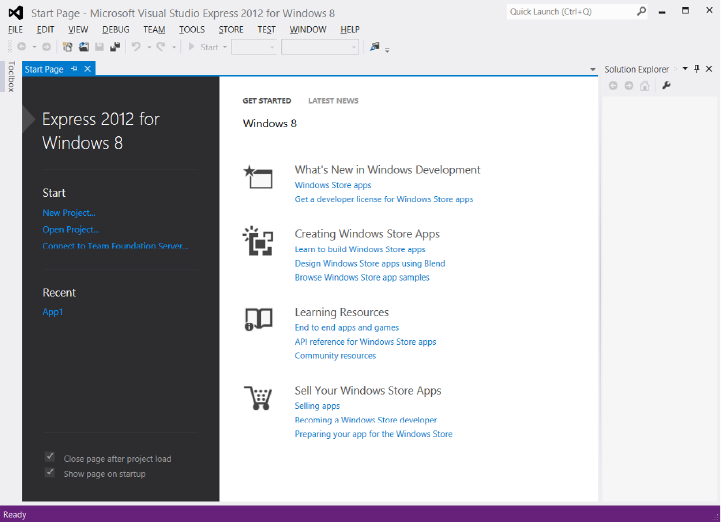Click the Find in Files toolbar icon
This screenshot has width=721, height=522.
tap(375, 46)
